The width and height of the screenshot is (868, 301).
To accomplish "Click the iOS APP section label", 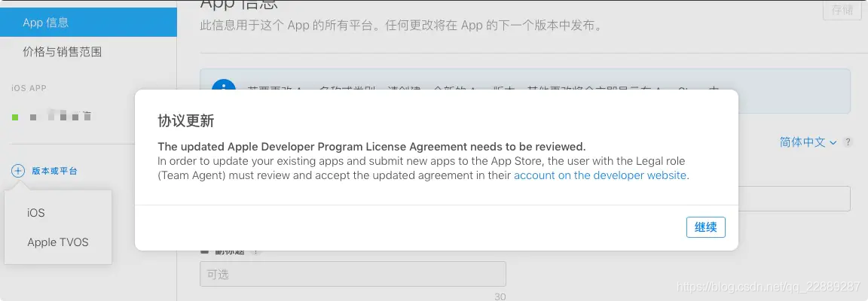I will [29, 88].
